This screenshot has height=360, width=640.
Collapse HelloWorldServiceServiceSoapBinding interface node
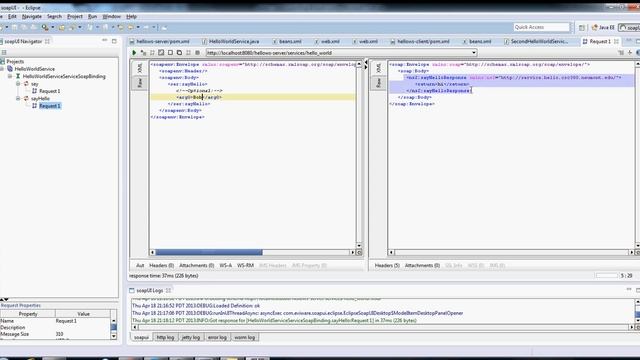click(x=10, y=76)
